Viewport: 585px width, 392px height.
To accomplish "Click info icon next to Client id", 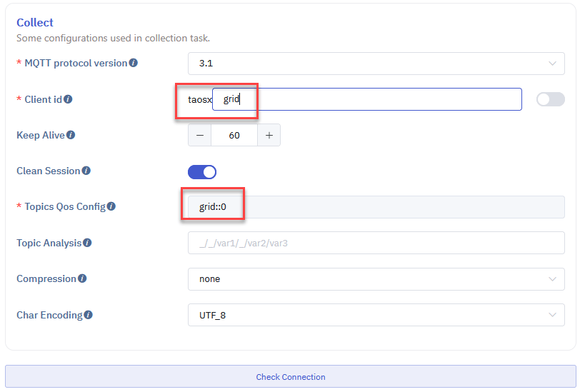I will [68, 99].
